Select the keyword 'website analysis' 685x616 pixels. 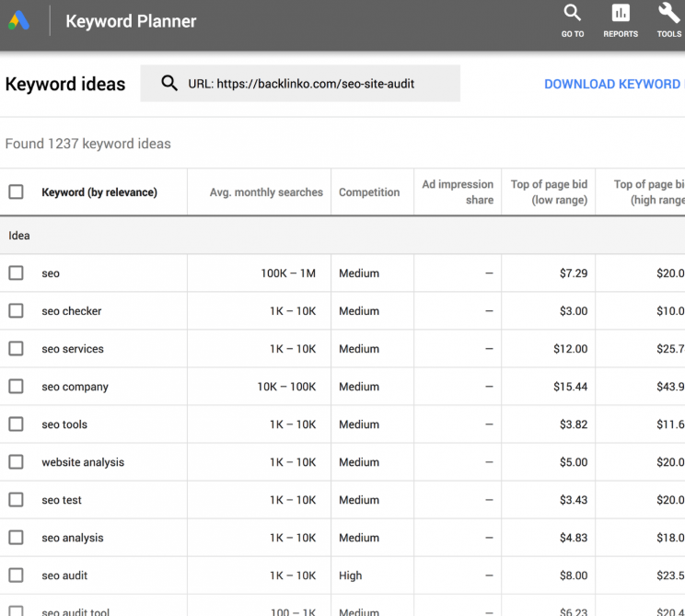click(x=83, y=462)
